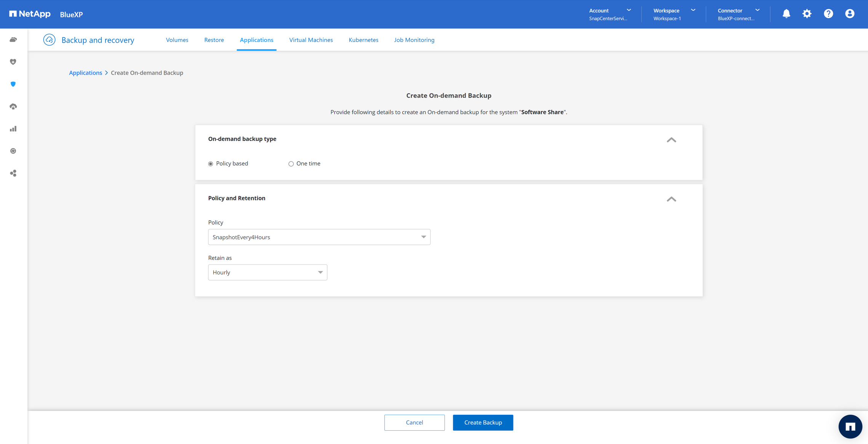Click the Applications breadcrumb link
Viewport: 868px width, 444px height.
pyautogui.click(x=85, y=73)
